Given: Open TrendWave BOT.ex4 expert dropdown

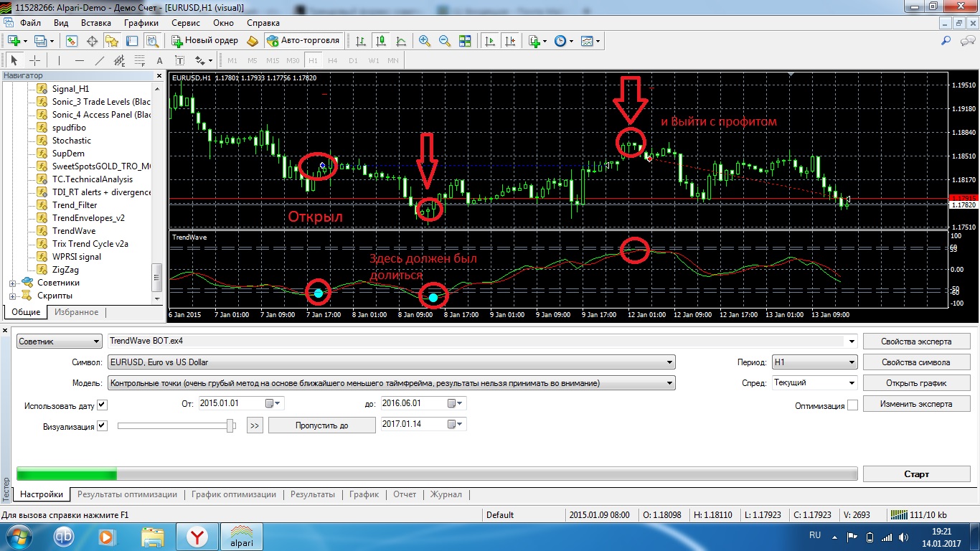Looking at the screenshot, I should click(852, 342).
